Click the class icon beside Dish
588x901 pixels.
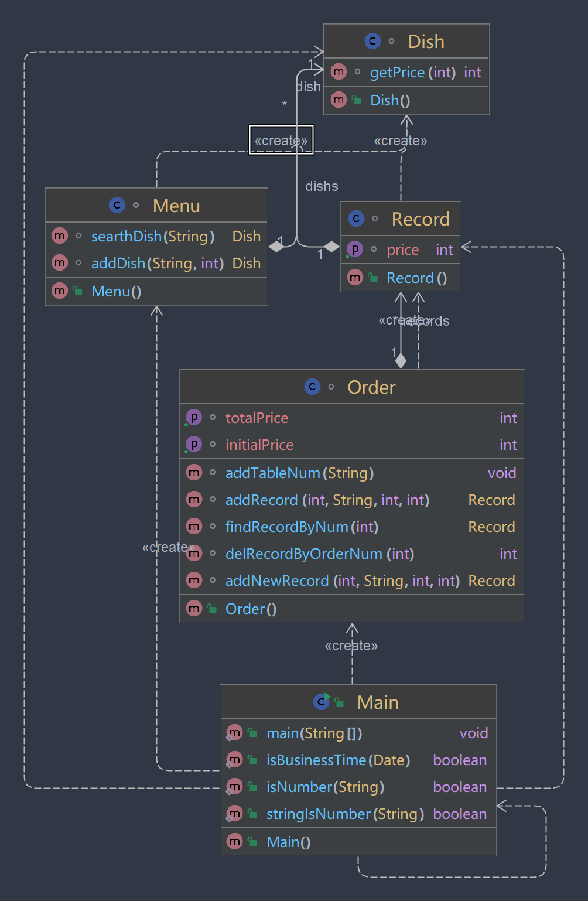(372, 41)
